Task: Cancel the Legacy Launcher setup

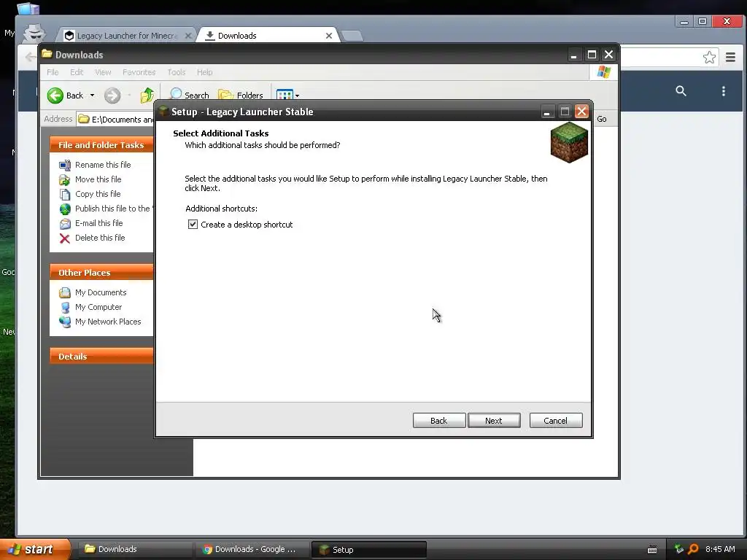Action: click(x=555, y=421)
